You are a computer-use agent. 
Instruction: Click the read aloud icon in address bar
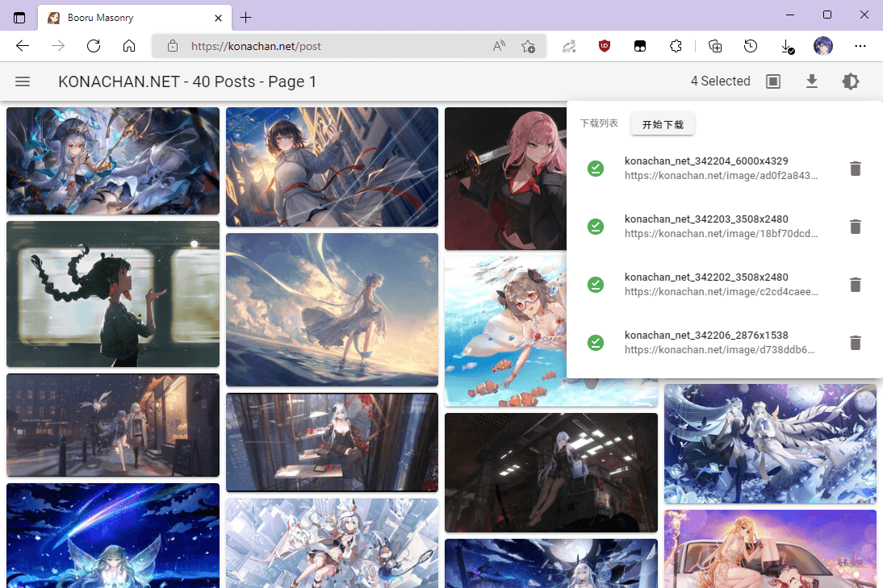[499, 46]
